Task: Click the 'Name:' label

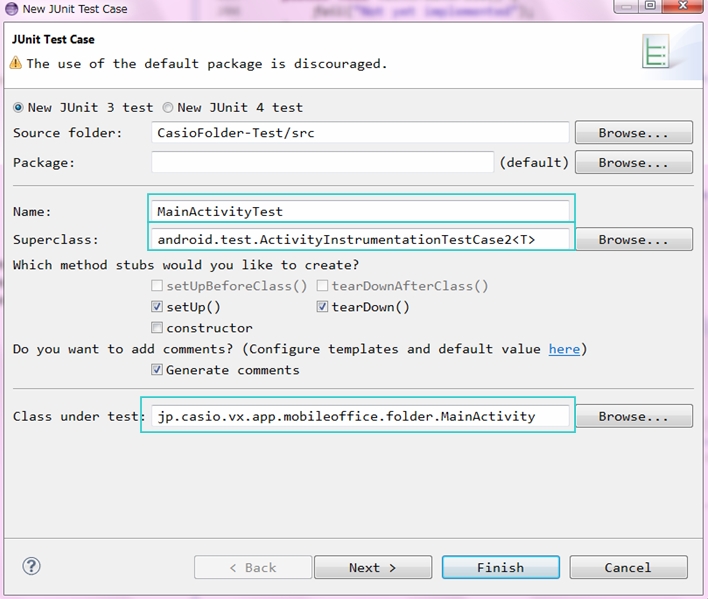Action: tap(32, 212)
